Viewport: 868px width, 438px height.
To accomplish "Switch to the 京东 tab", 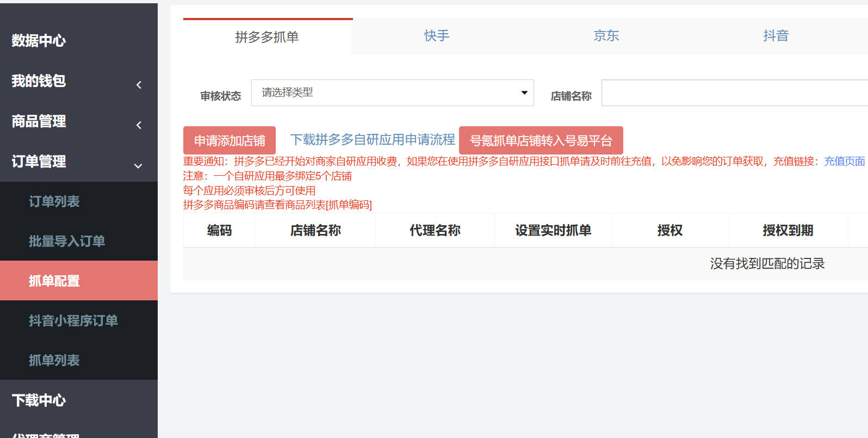I will pos(606,36).
